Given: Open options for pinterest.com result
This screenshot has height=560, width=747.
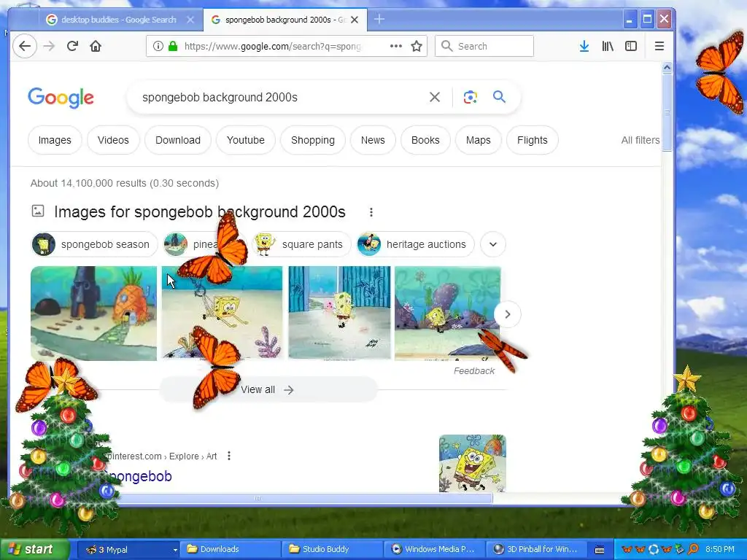Looking at the screenshot, I should (x=229, y=456).
